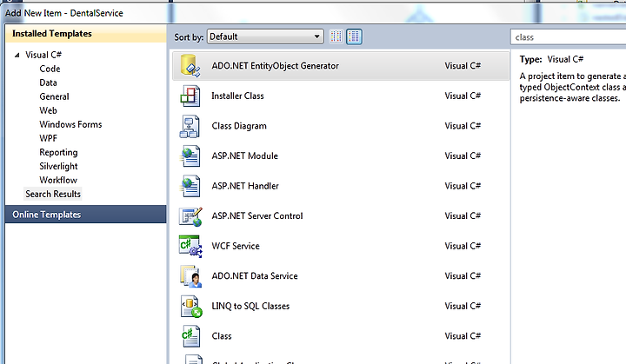Collapse the Visual C# tree node
The height and width of the screenshot is (364, 626).
pyautogui.click(x=17, y=55)
